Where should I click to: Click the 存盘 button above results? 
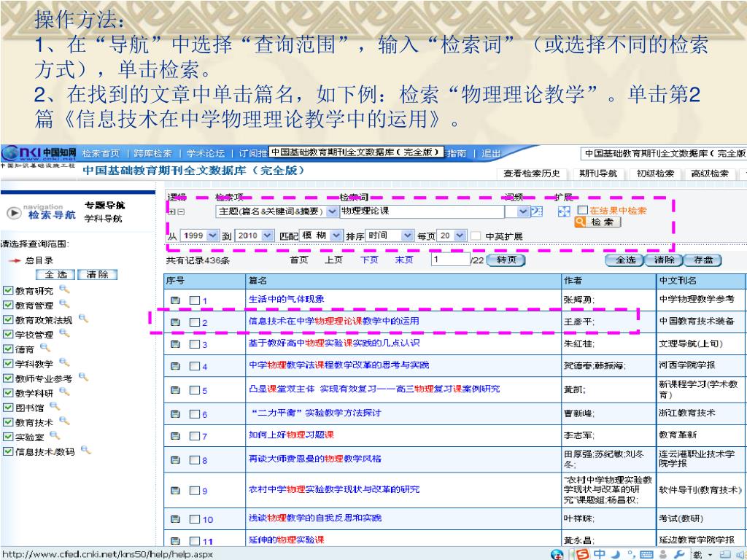[x=703, y=260]
